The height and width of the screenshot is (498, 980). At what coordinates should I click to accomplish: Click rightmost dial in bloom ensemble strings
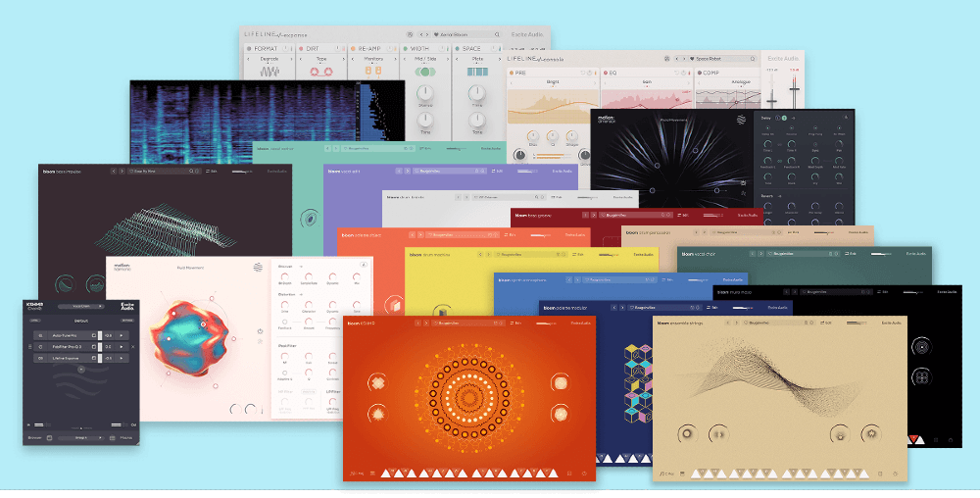tap(870, 433)
